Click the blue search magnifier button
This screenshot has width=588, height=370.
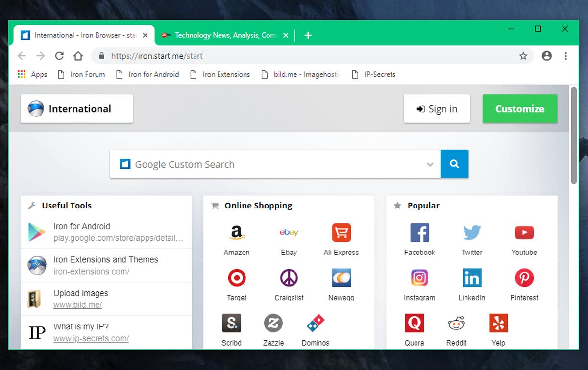tap(454, 164)
